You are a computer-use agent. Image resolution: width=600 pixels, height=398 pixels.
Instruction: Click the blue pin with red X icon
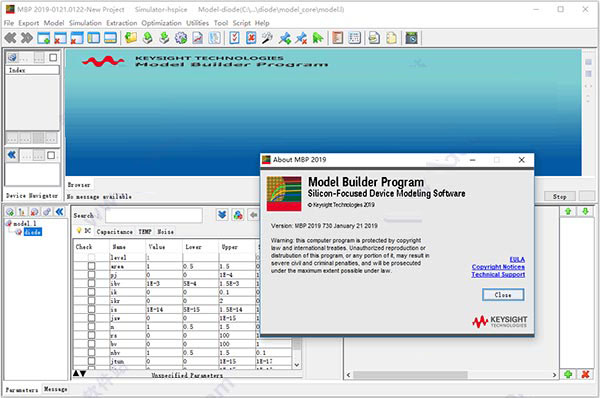pyautogui.click(x=301, y=38)
